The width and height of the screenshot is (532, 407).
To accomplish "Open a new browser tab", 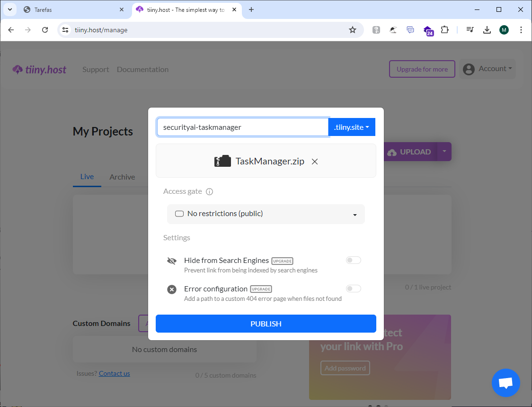I will coord(251,9).
